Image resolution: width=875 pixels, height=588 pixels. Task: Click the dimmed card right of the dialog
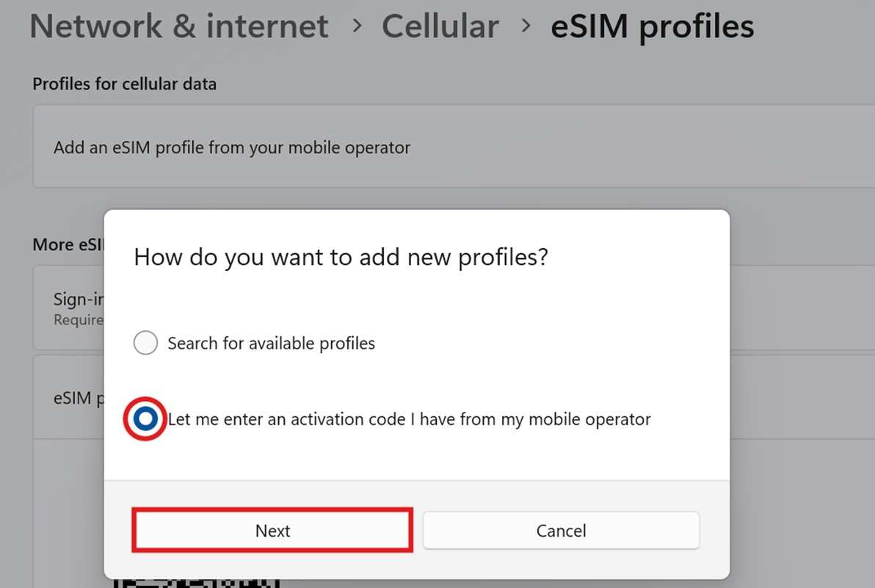[800, 307]
